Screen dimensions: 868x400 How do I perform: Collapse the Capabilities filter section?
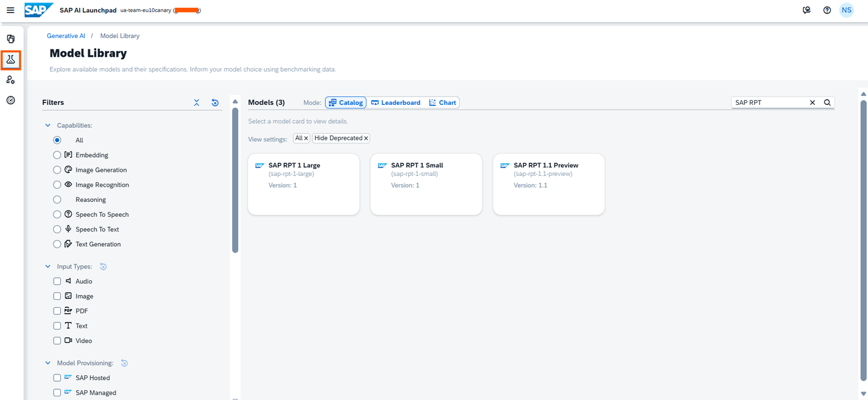click(x=48, y=125)
